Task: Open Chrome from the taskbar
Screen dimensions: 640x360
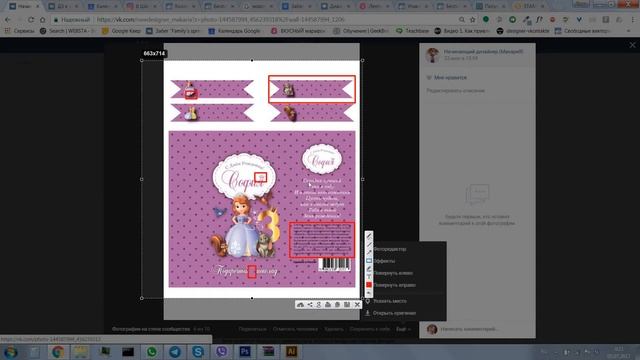Action: pos(58,352)
